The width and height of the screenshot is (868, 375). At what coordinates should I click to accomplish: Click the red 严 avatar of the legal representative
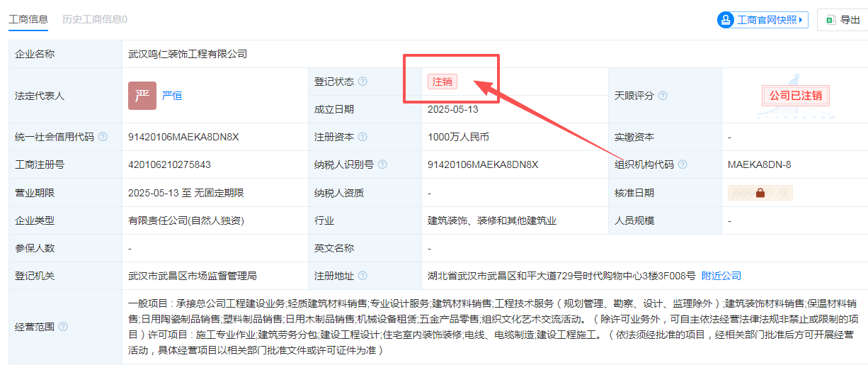142,96
